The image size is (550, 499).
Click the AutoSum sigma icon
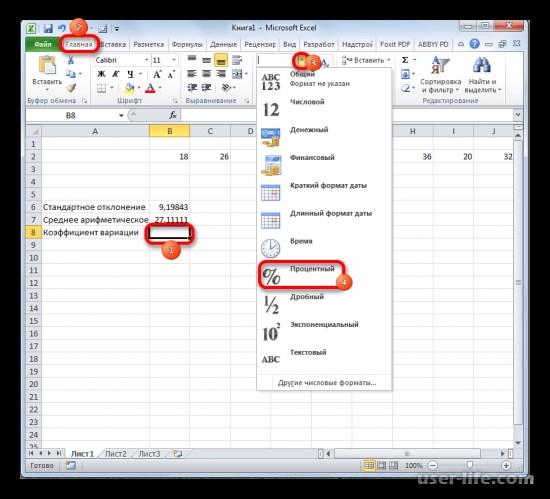point(405,60)
